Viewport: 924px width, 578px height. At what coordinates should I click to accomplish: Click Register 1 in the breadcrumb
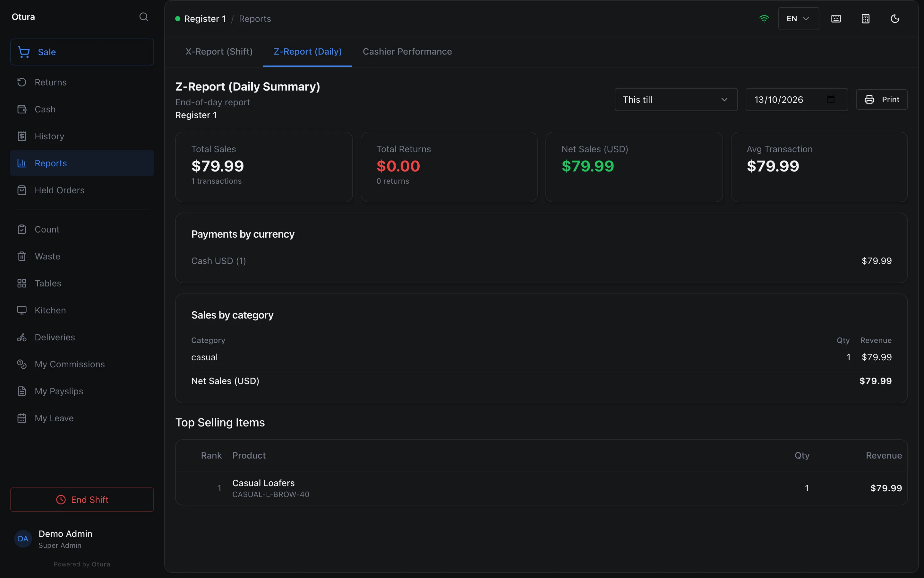[205, 19]
